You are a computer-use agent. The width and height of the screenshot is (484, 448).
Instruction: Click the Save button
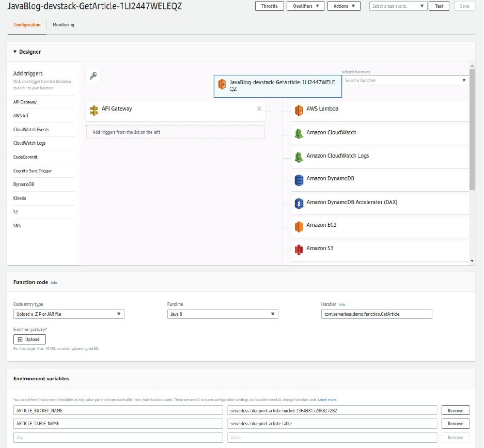pyautogui.click(x=464, y=6)
